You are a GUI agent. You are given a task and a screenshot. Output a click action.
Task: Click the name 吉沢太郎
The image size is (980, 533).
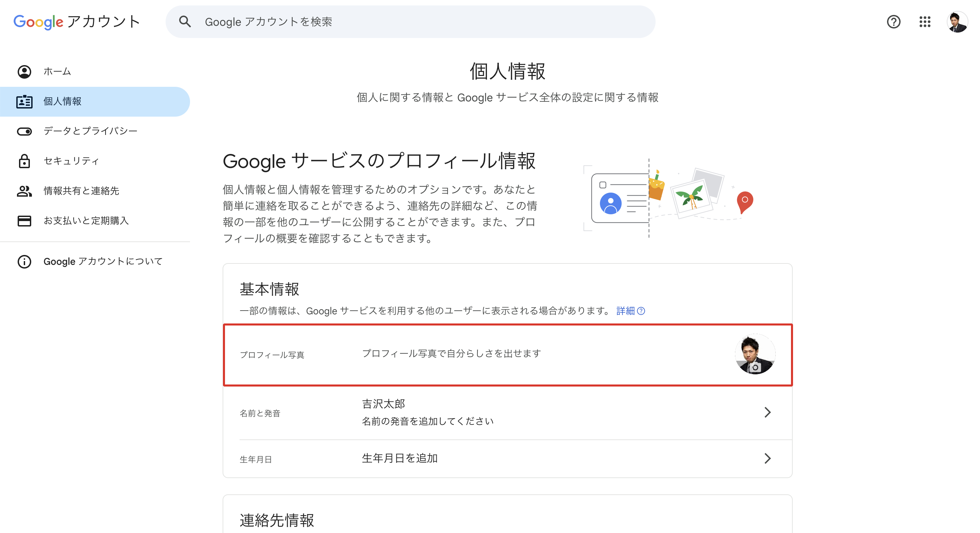383,404
